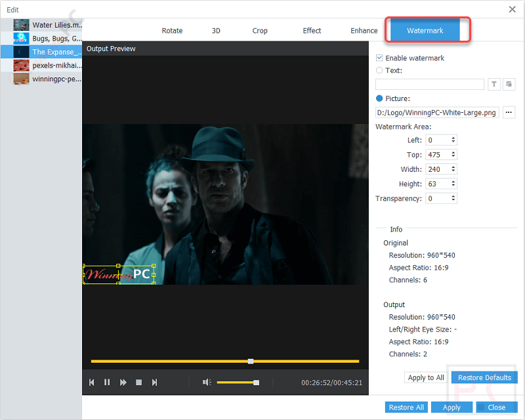Click the right resize handle on watermark box

click(154, 275)
